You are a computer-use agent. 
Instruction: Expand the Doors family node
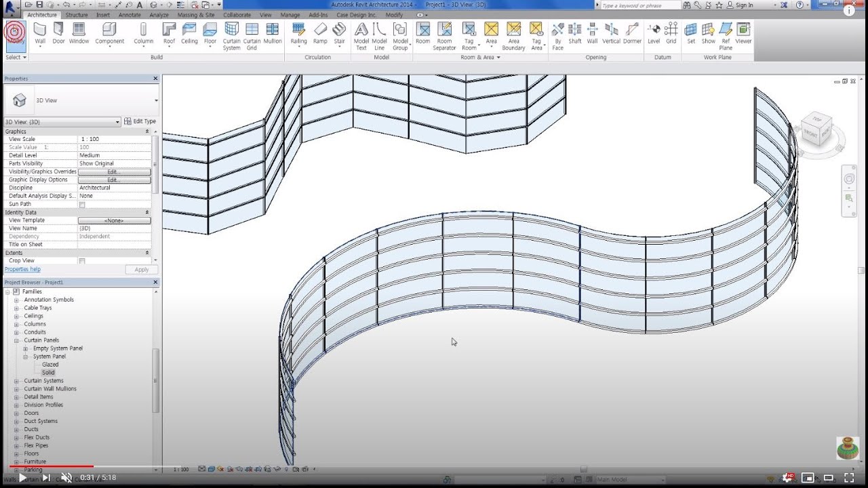pos(16,413)
